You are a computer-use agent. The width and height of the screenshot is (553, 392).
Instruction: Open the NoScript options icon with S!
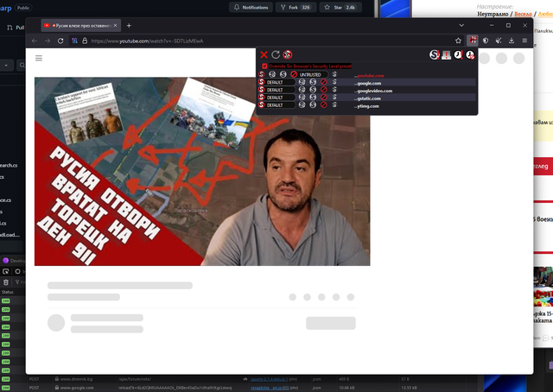click(434, 54)
